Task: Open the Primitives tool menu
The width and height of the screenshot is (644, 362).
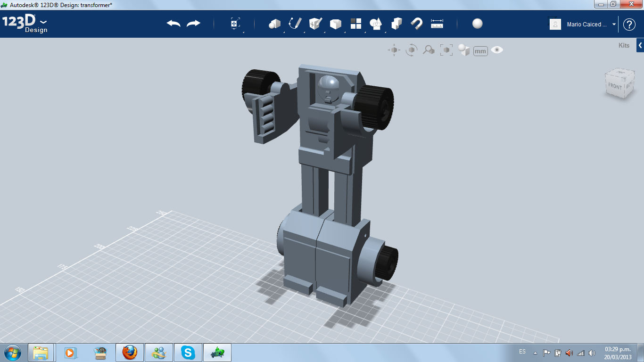Action: 274,24
